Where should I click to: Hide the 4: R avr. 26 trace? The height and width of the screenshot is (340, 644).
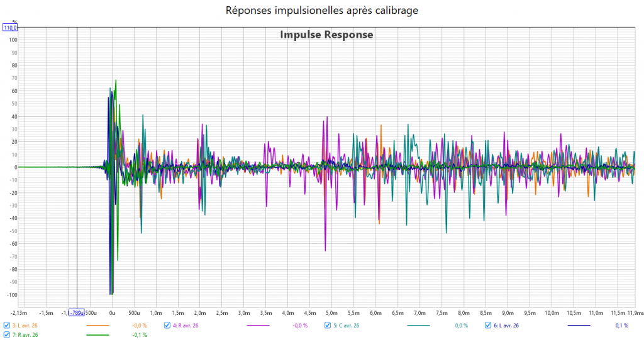point(167,326)
